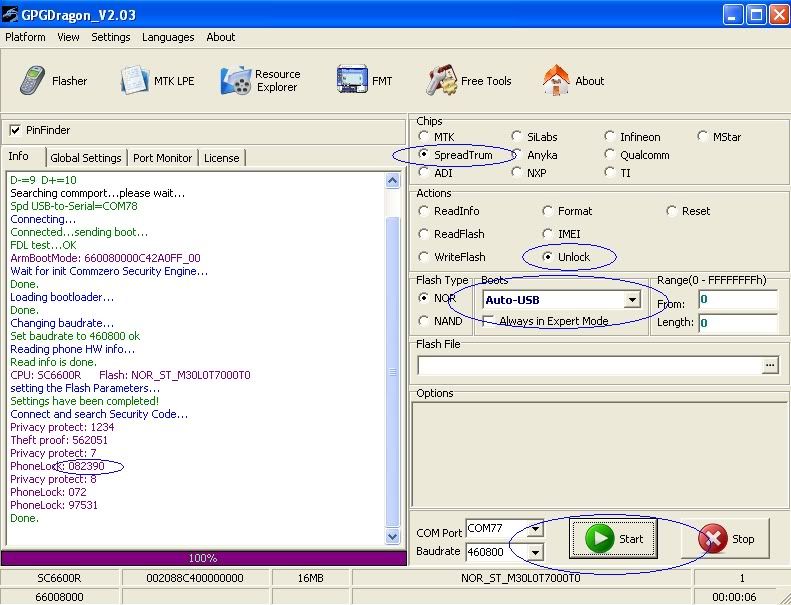Browse for flash file with ellipsis button
The width and height of the screenshot is (791, 605).
click(770, 365)
